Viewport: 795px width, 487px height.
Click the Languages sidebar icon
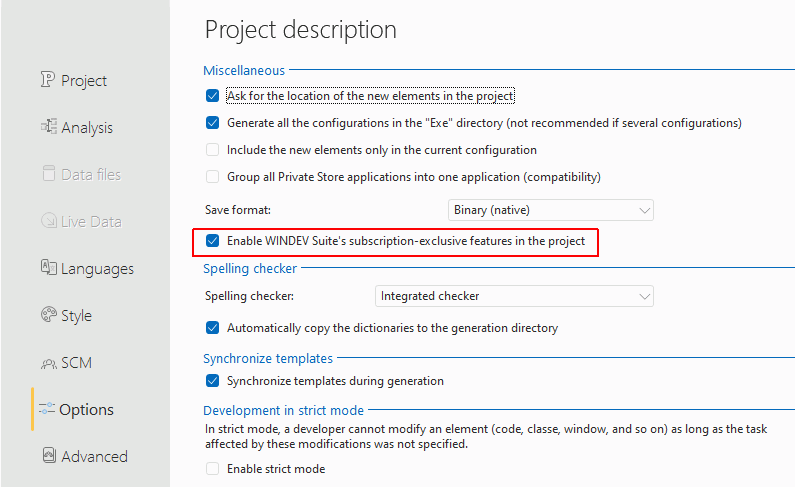point(48,268)
